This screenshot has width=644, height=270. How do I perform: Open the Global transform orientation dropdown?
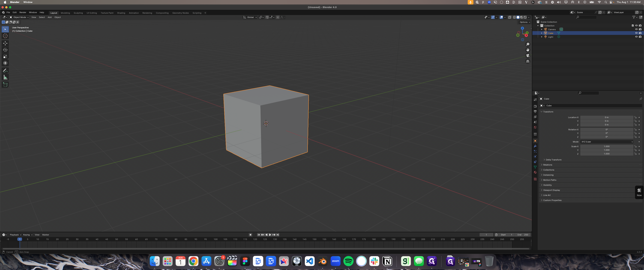coord(250,17)
